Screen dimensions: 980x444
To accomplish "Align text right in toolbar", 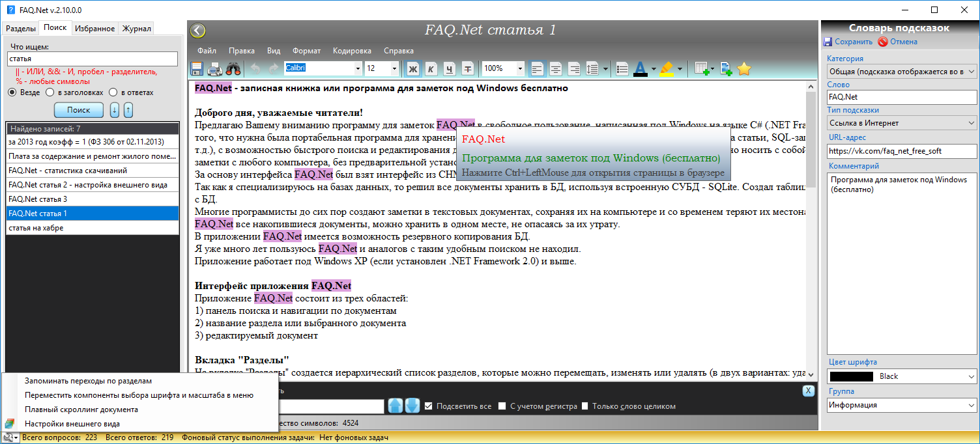I will pyautogui.click(x=574, y=68).
